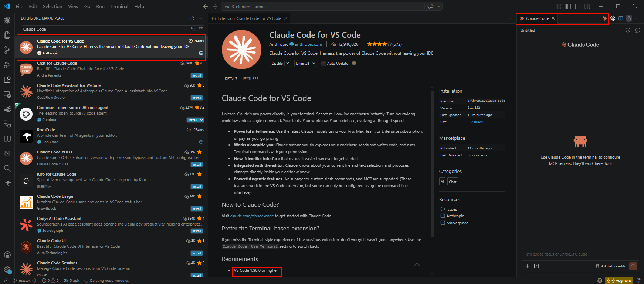Expand the Disable button dropdown arrow
This screenshot has width=644, height=284.
point(288,63)
